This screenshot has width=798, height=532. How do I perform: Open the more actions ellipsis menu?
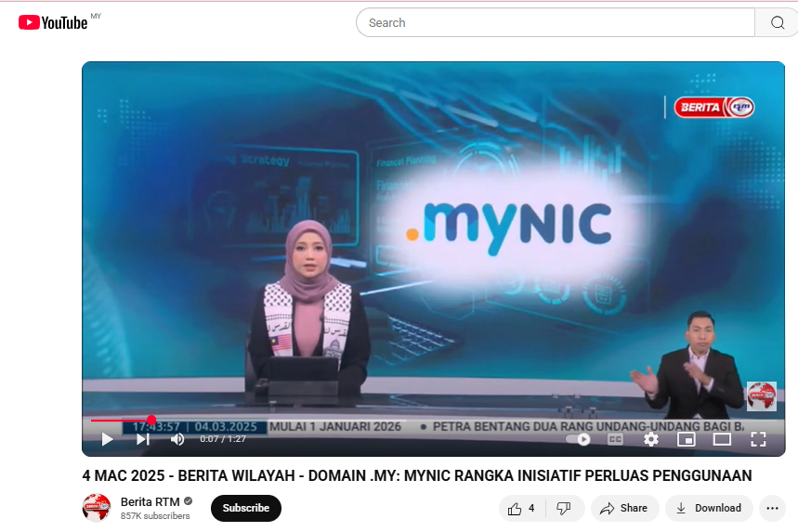tap(772, 508)
